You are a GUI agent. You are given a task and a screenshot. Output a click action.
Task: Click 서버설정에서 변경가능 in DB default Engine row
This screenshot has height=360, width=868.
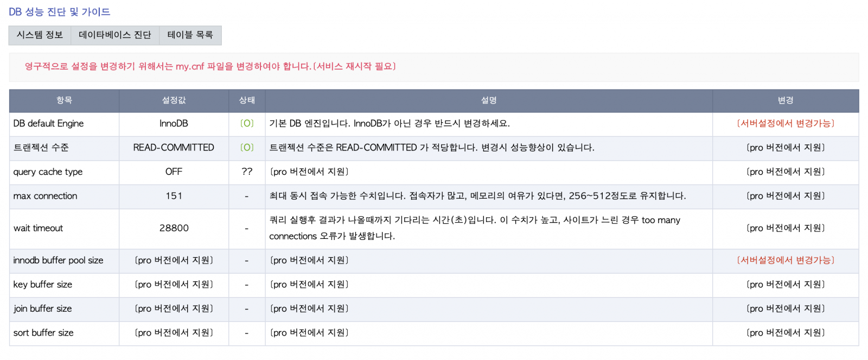point(786,124)
